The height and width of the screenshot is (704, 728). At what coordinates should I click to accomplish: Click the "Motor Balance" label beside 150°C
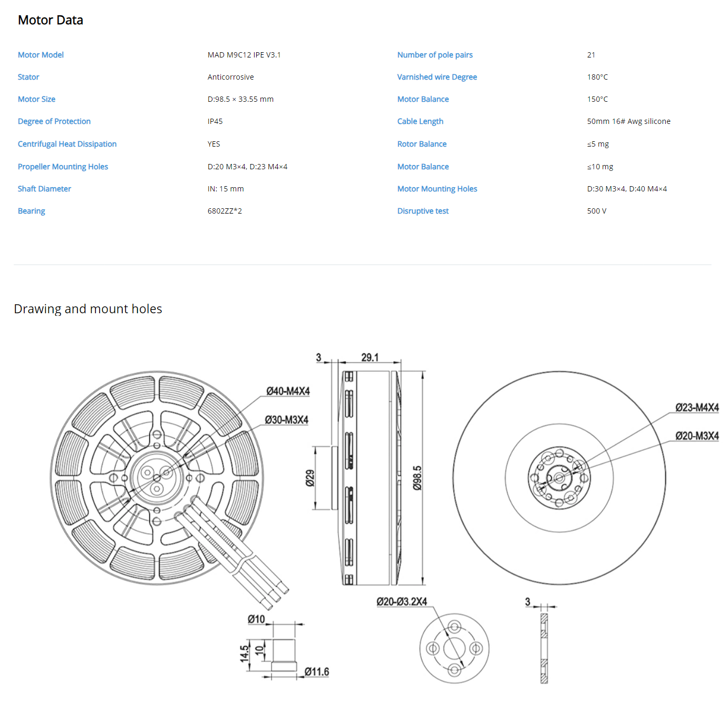tap(423, 99)
